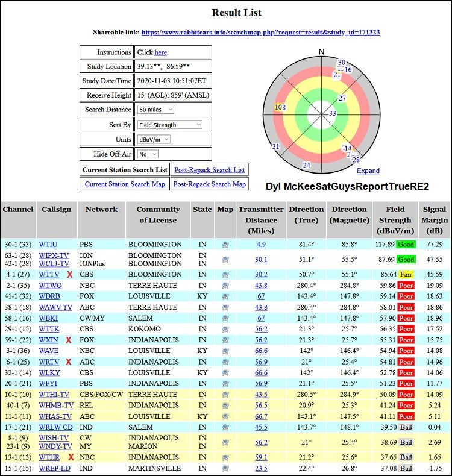Open the map icon for WTIU row
The height and width of the screenshot is (476, 452).
pos(225,245)
